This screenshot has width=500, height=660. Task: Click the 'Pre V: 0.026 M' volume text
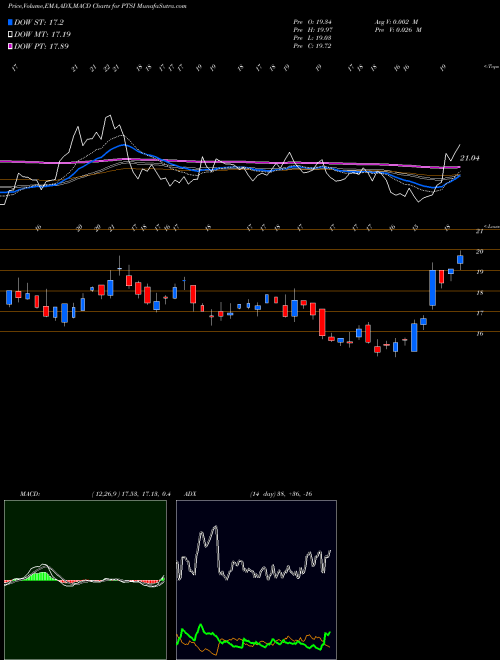[397, 29]
